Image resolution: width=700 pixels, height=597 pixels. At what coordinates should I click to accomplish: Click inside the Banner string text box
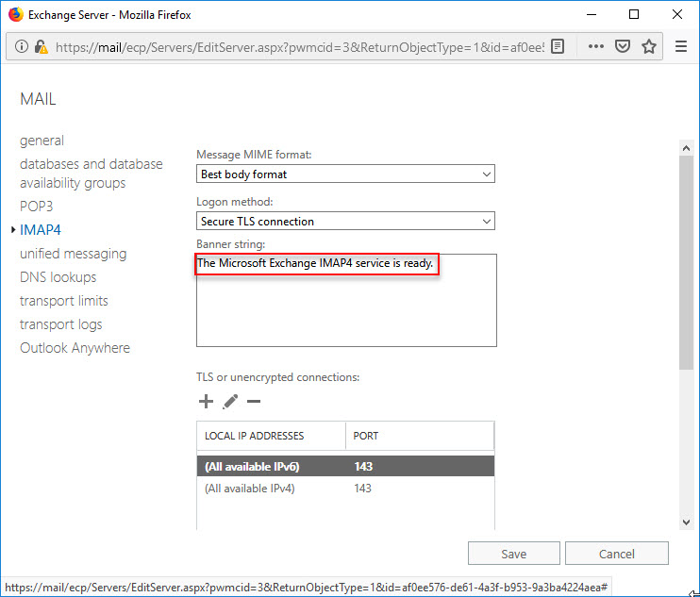pos(346,300)
